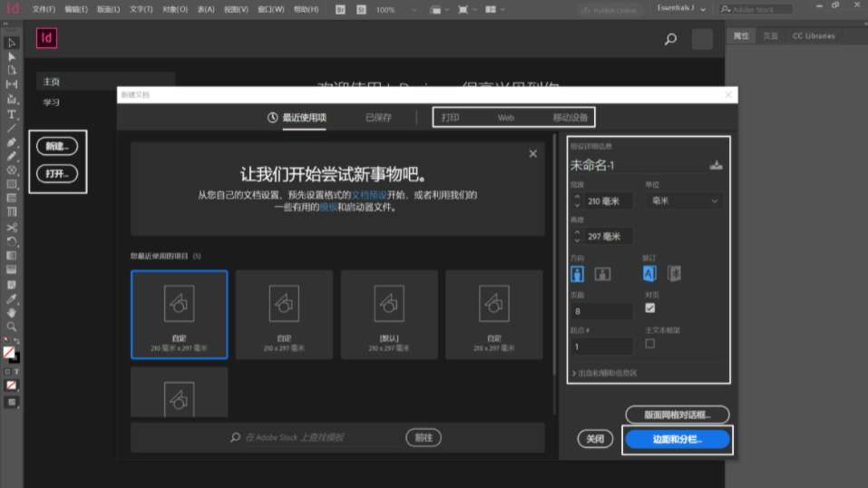Open the 文件(F) menu
Screen dimensions: 868x488
(x=44, y=9)
